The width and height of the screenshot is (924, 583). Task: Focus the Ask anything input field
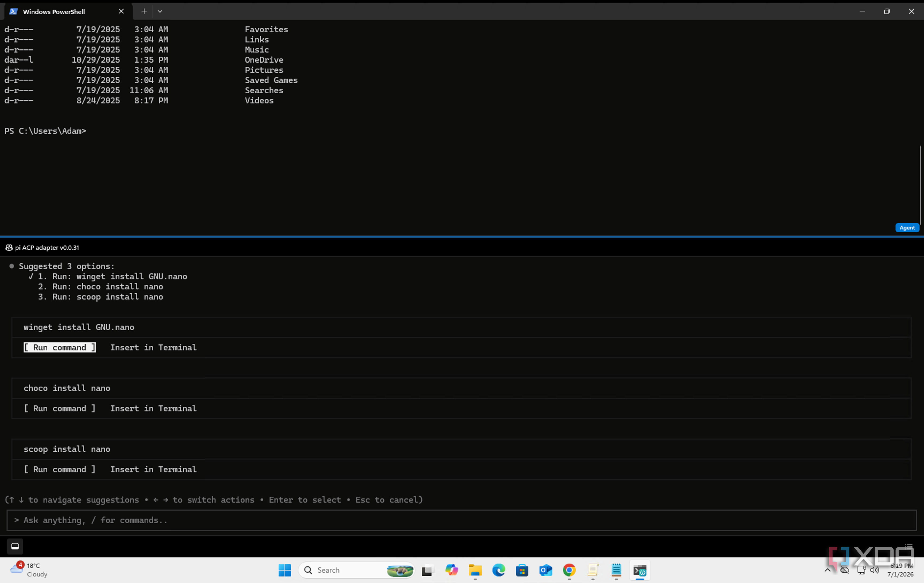click(462, 520)
